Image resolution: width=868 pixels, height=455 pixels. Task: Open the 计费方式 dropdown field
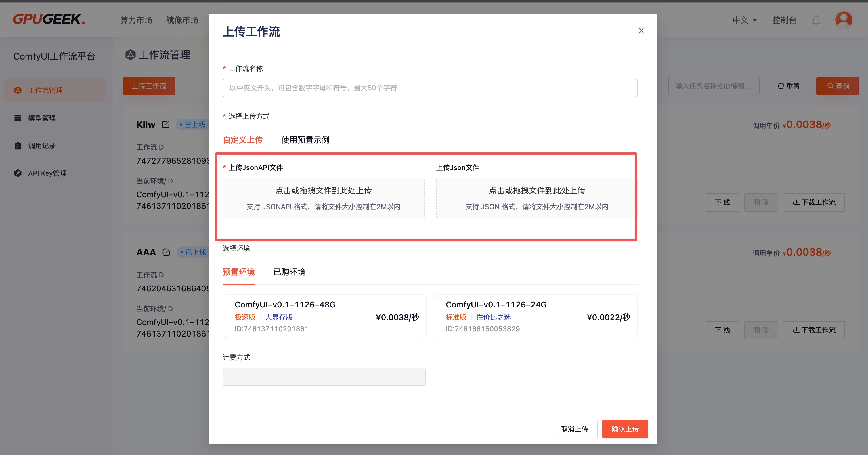(x=324, y=376)
